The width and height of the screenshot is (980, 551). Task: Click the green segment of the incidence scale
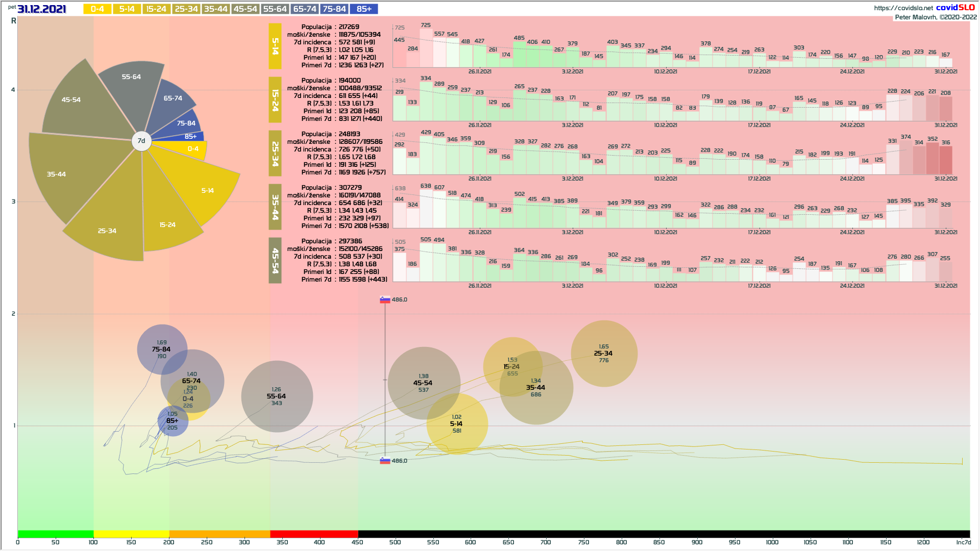[56, 534]
